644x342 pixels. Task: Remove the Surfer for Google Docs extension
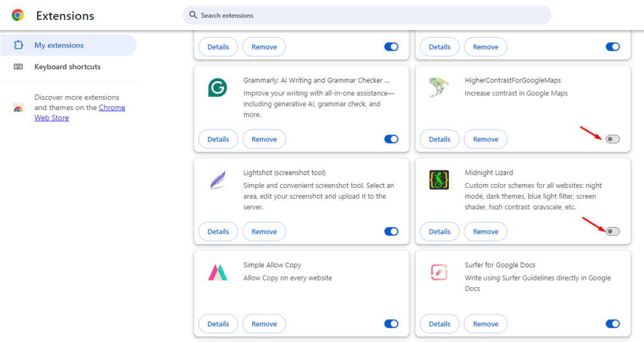pyautogui.click(x=486, y=324)
